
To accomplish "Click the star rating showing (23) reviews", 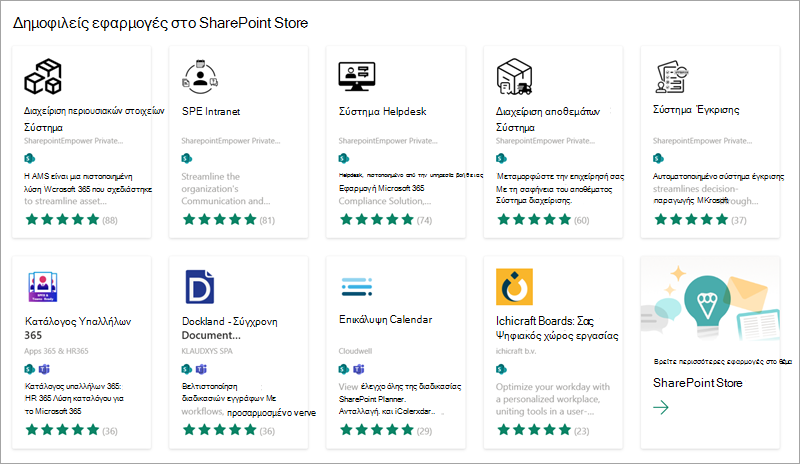I will [543, 430].
